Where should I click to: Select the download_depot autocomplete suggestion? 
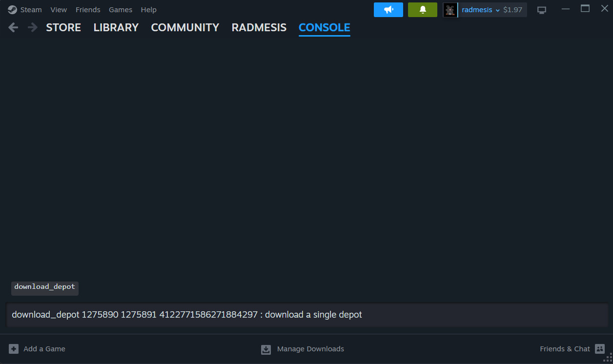click(x=45, y=287)
